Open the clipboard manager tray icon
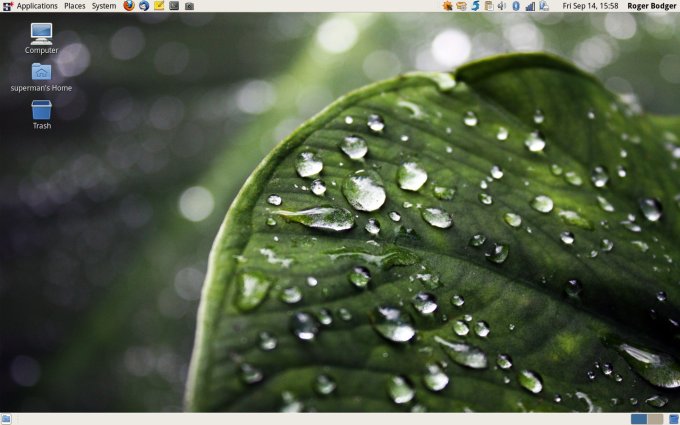The height and width of the screenshot is (425, 680). click(x=489, y=6)
